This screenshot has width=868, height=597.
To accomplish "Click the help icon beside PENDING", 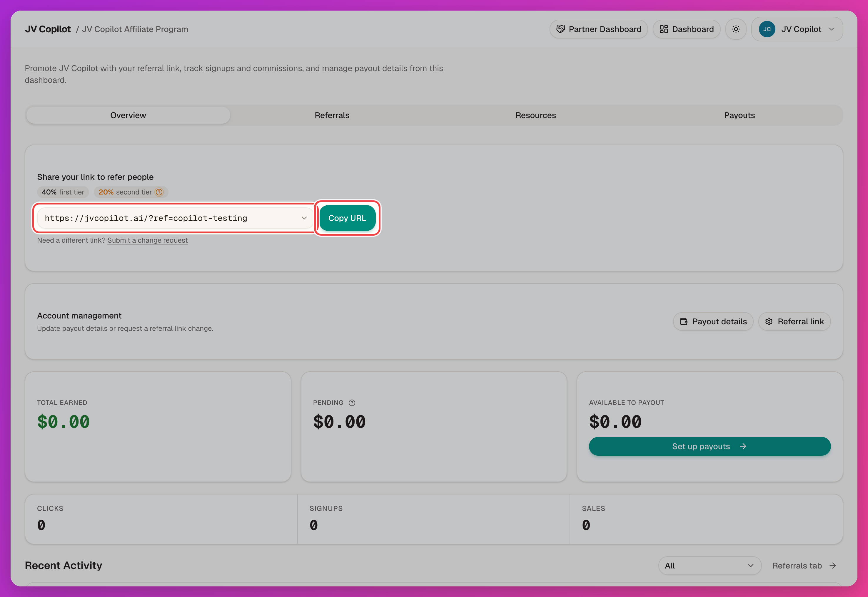I will click(352, 403).
